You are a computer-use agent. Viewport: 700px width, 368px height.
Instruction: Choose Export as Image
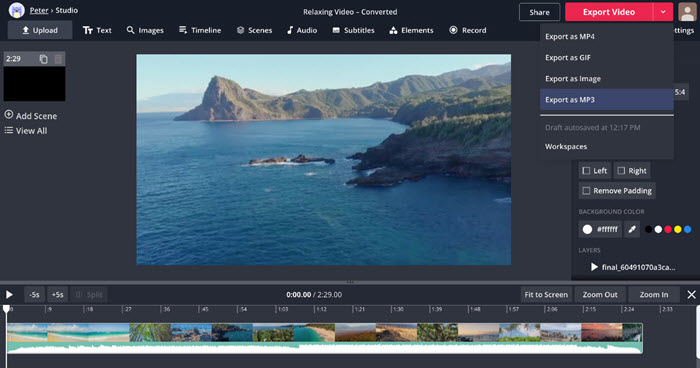pos(606,79)
